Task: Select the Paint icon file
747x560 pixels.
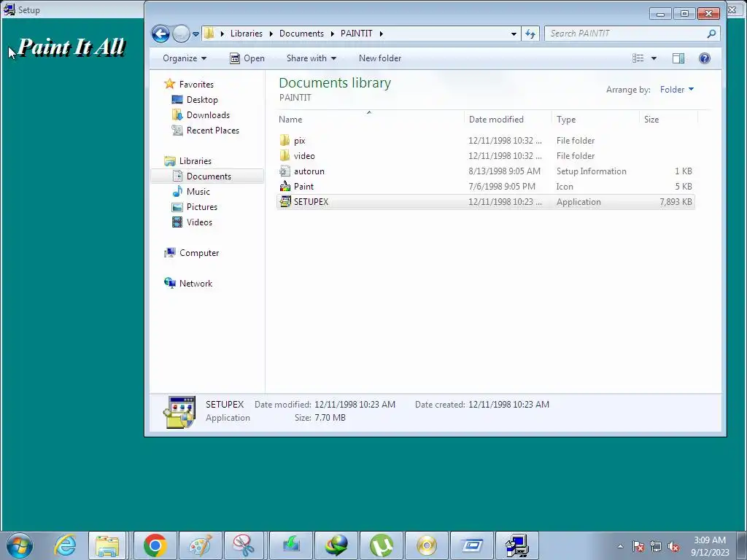Action: [285, 186]
